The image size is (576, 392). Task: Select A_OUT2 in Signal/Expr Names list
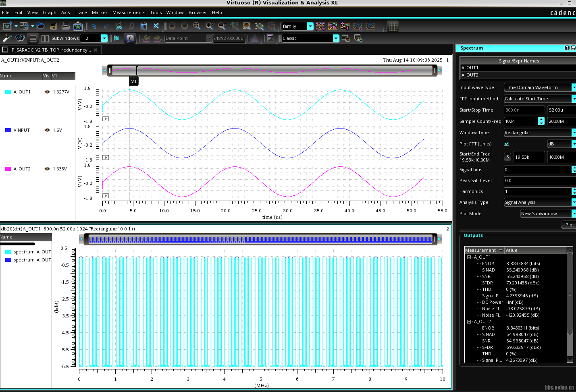(518, 75)
